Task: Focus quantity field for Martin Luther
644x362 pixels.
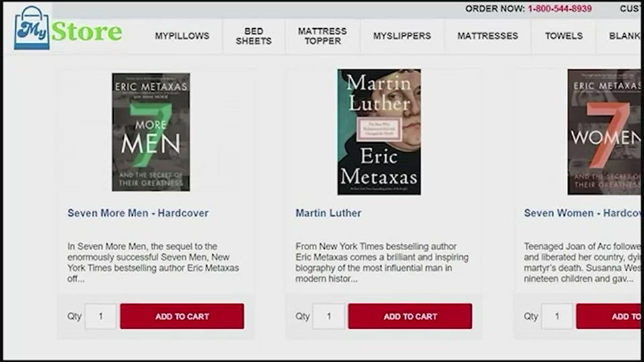Action: pyautogui.click(x=329, y=316)
